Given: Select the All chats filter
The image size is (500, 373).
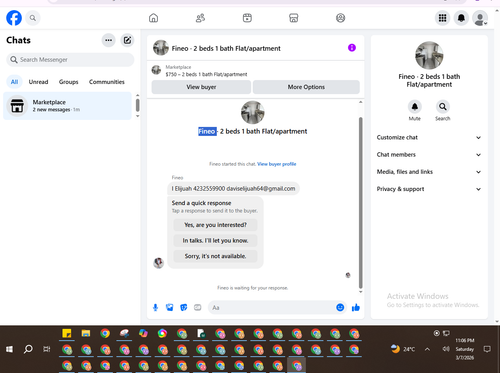Looking at the screenshot, I should pyautogui.click(x=14, y=82).
